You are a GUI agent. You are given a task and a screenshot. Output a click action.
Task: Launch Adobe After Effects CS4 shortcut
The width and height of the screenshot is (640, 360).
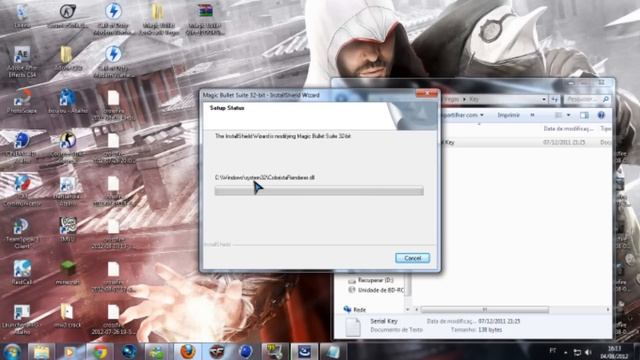coord(22,62)
